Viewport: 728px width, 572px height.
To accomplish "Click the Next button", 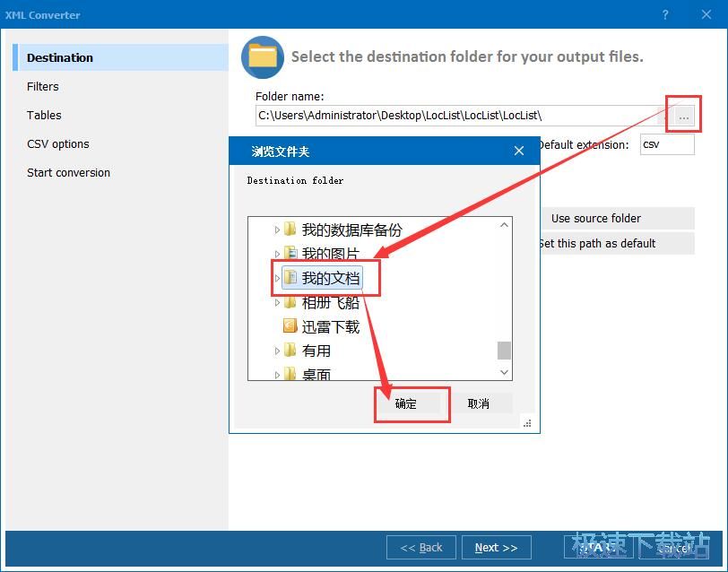I will [497, 548].
